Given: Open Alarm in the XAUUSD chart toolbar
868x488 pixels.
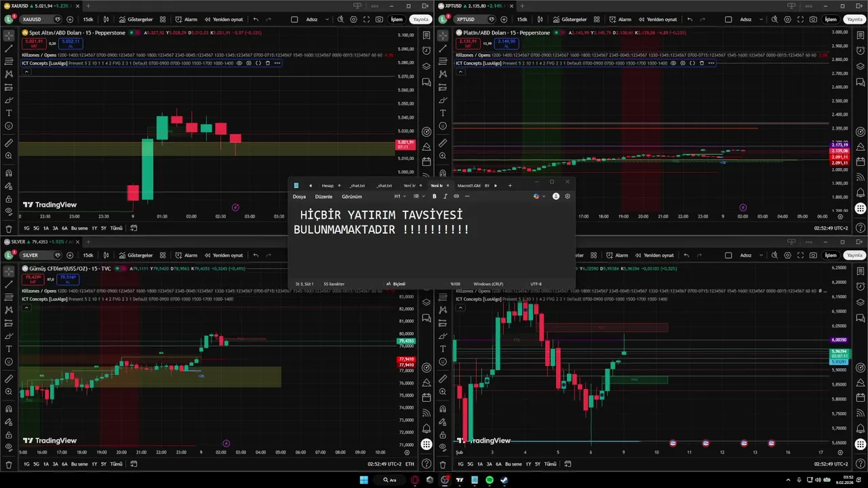Looking at the screenshot, I should tap(186, 20).
